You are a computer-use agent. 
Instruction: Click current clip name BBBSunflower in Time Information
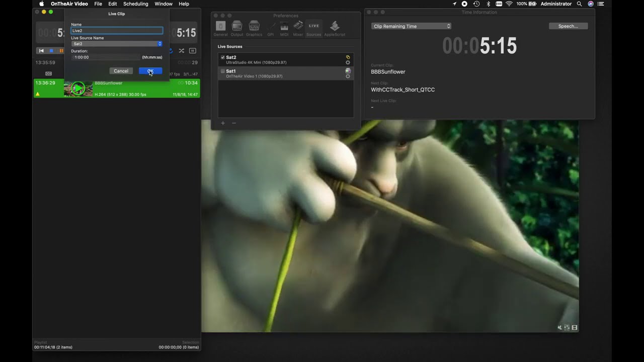pyautogui.click(x=388, y=72)
